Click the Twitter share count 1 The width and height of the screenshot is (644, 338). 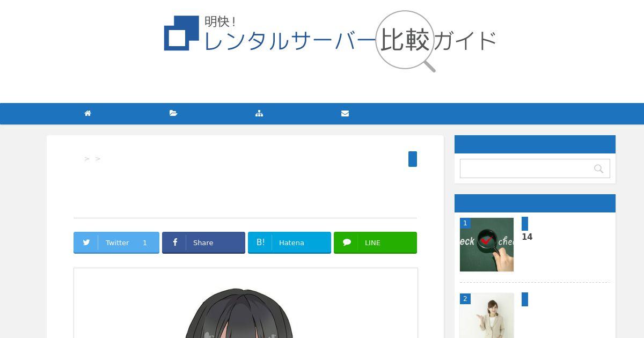145,243
